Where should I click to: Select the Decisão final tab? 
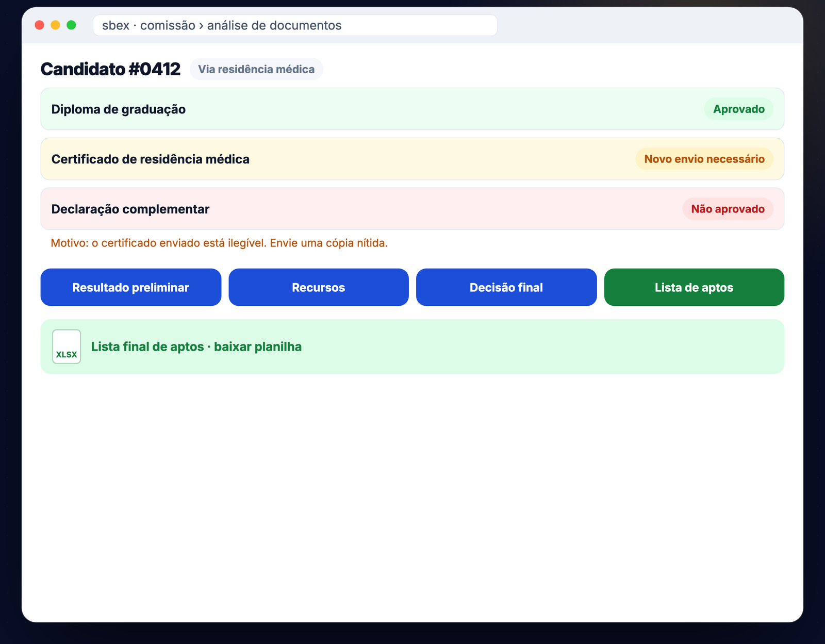point(506,287)
